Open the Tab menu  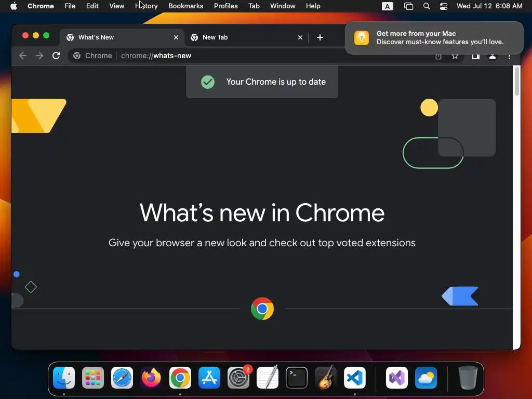coord(254,6)
